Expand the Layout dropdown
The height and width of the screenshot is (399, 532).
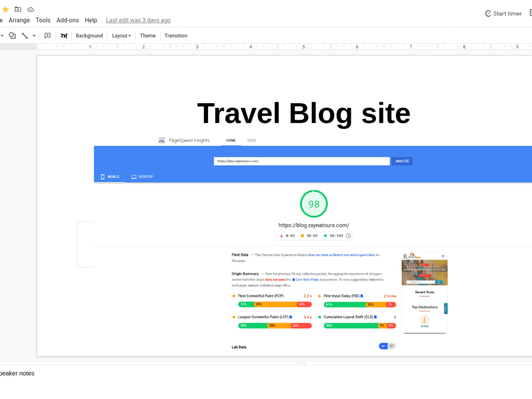tap(121, 36)
